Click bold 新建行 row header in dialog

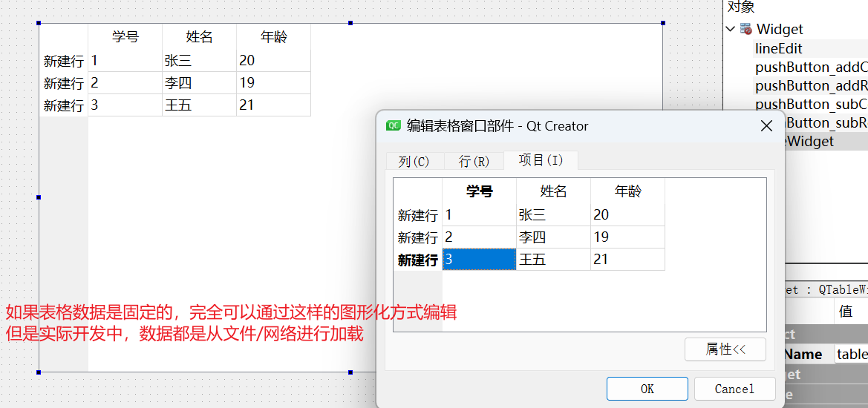click(418, 260)
